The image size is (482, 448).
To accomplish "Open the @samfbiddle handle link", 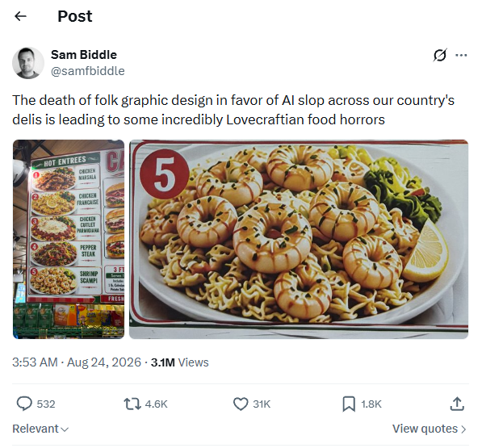I will point(88,71).
